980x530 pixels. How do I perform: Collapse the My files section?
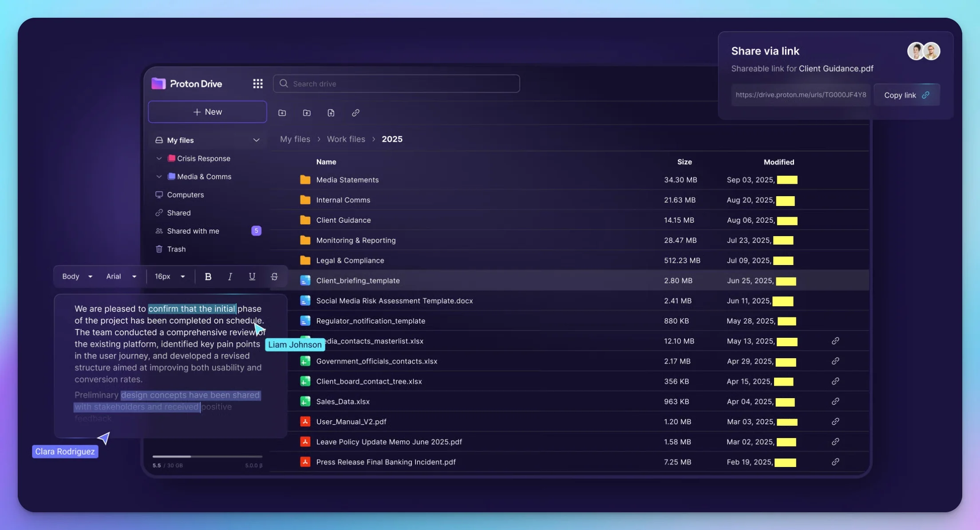[257, 140]
